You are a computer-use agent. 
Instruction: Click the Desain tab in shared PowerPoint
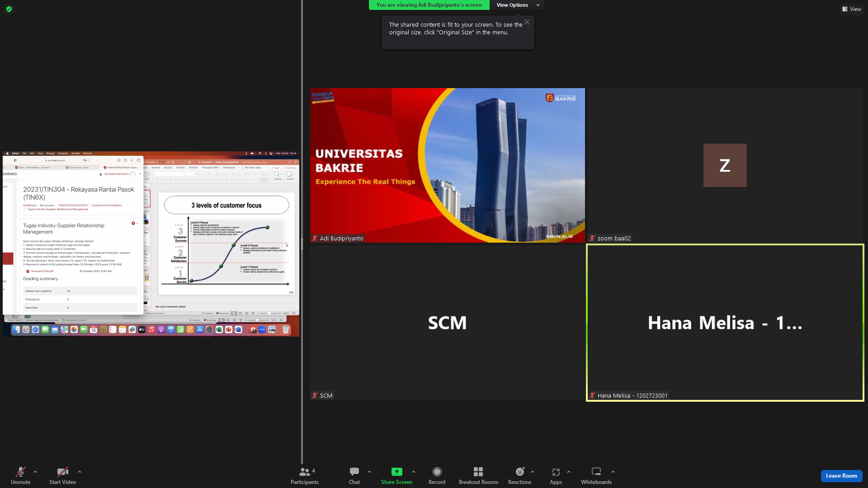pyautogui.click(x=168, y=167)
